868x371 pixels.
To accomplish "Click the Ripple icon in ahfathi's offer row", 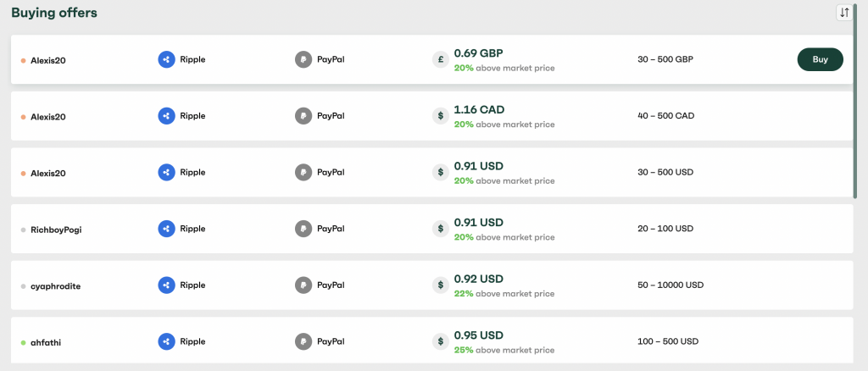I will tap(167, 341).
